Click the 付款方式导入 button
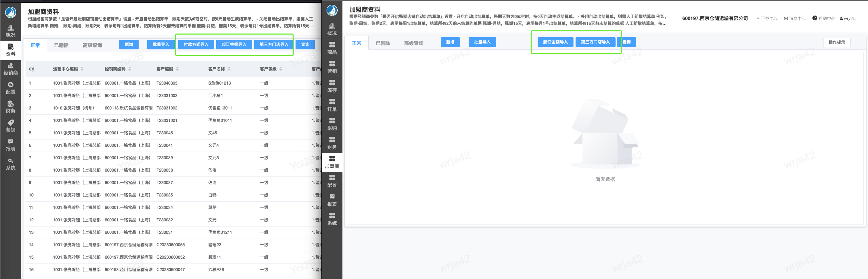The width and height of the screenshot is (868, 279). (x=196, y=45)
